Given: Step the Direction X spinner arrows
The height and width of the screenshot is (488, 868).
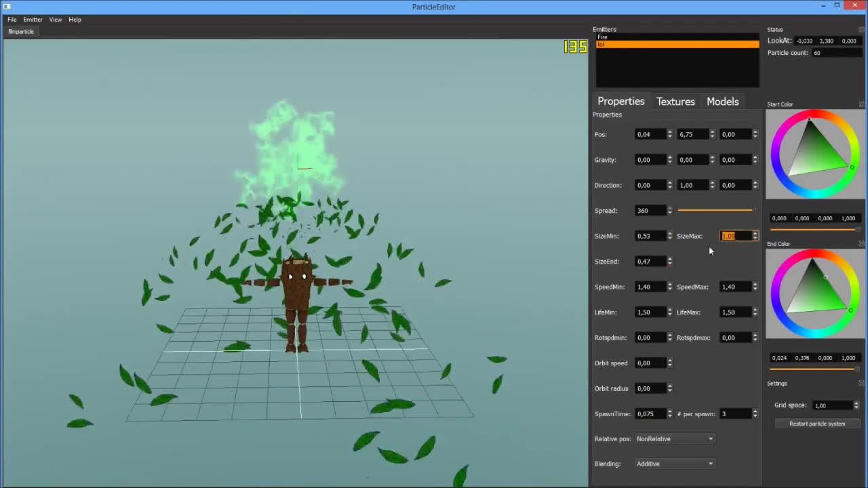Looking at the screenshot, I should (x=670, y=185).
